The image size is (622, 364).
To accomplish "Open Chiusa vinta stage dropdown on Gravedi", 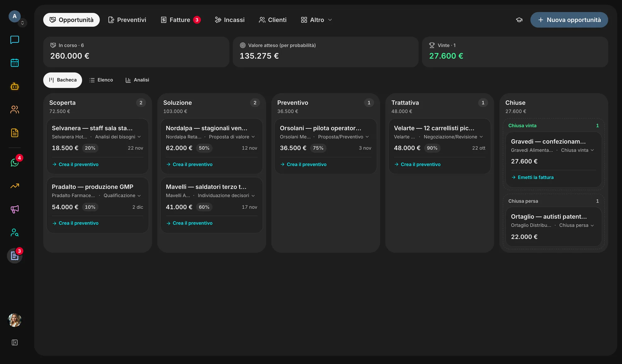I will (x=578, y=150).
